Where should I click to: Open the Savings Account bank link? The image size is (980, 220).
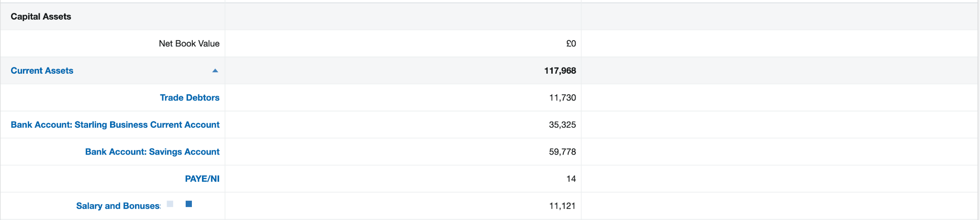tap(152, 152)
